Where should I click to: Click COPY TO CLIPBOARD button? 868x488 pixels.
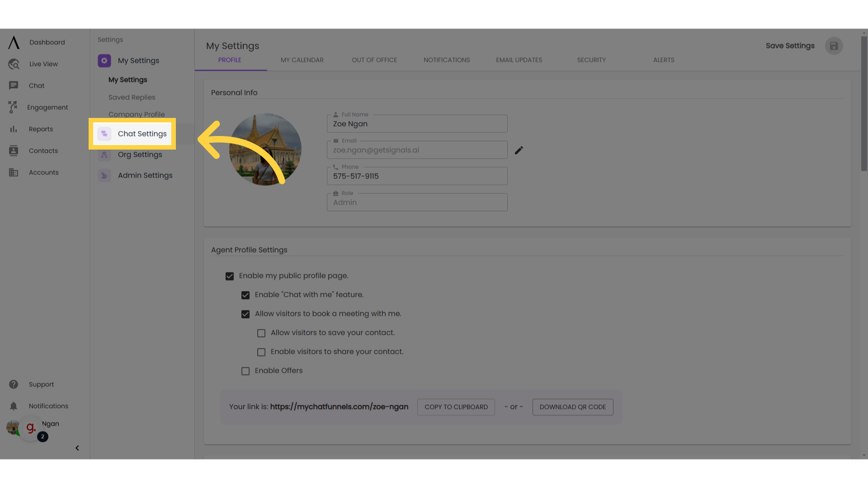[x=456, y=406]
